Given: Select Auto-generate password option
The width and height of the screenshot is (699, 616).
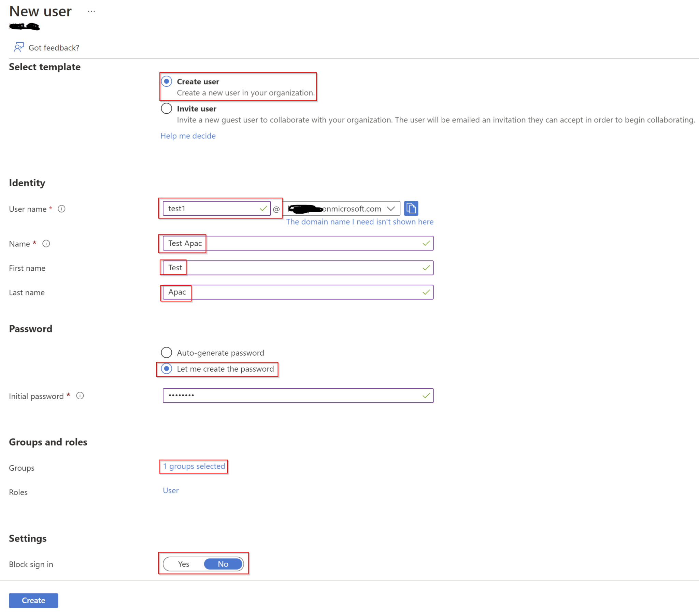Looking at the screenshot, I should [x=167, y=352].
